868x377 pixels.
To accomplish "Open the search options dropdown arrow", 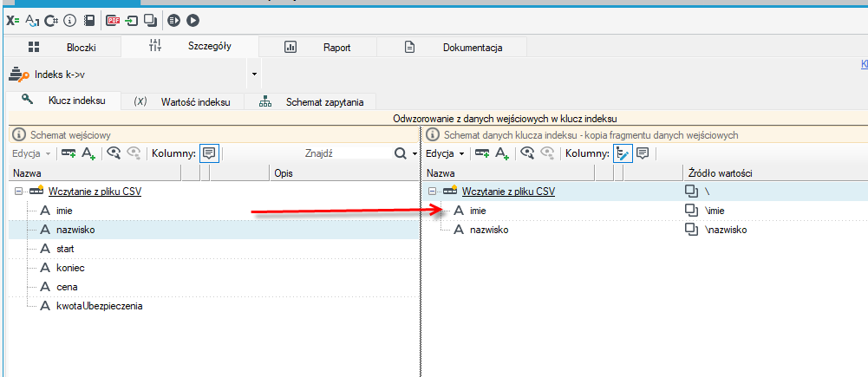I will pyautogui.click(x=414, y=153).
